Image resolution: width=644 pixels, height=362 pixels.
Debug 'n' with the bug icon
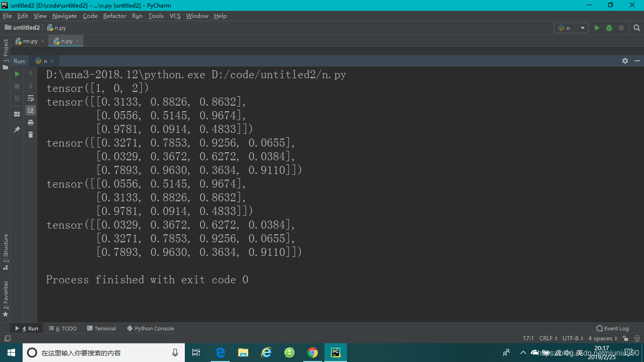(609, 28)
